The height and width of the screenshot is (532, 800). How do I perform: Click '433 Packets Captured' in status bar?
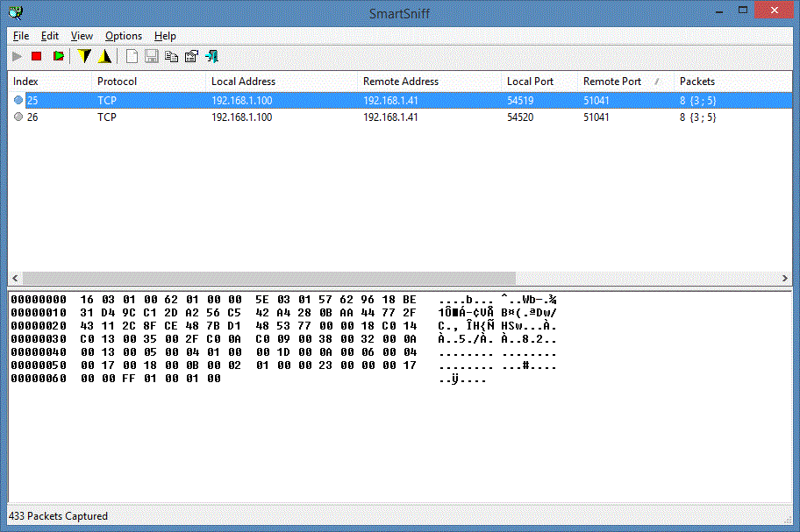pos(58,516)
